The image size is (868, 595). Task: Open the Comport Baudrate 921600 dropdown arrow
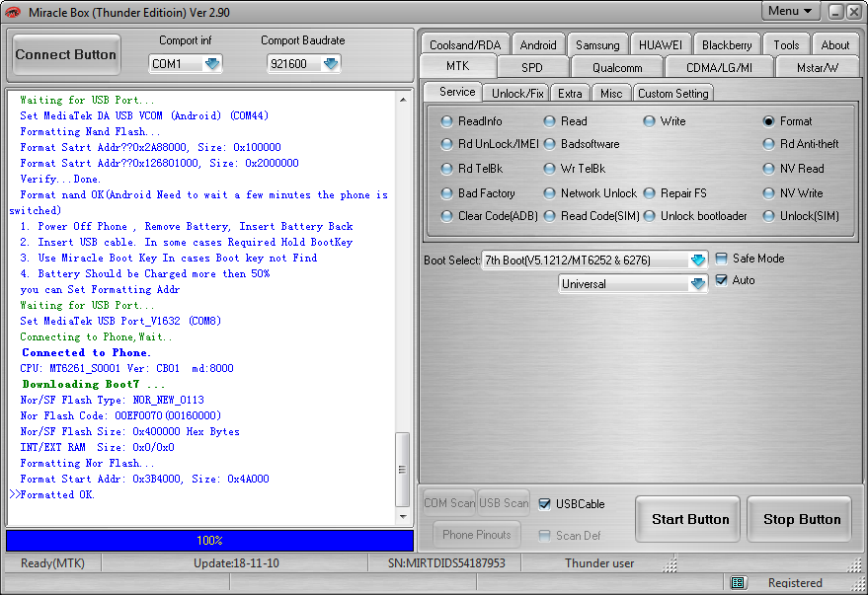331,63
